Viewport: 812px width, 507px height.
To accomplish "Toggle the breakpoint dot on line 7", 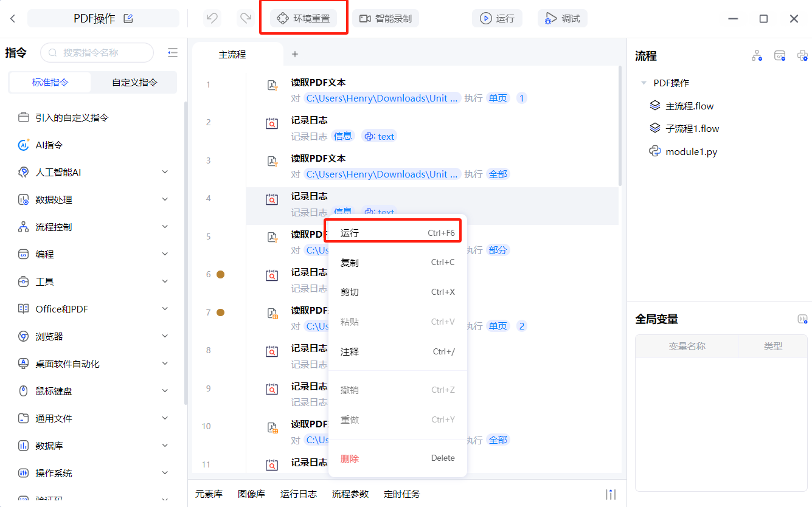I will [221, 312].
